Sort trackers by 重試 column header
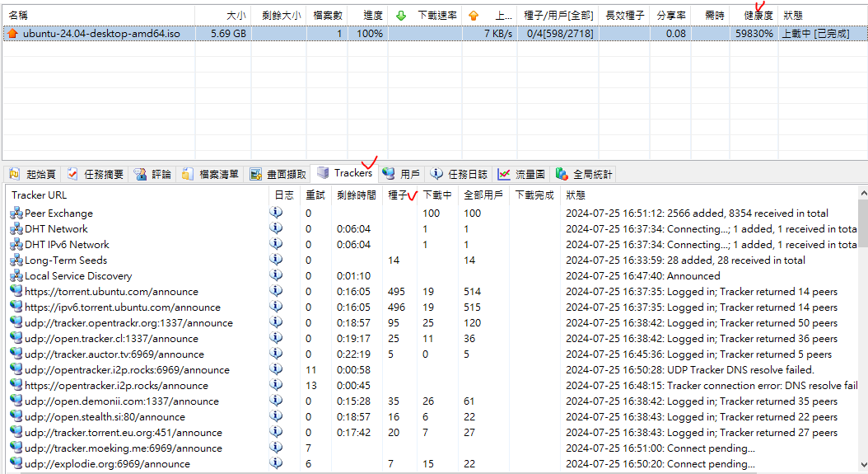 (x=315, y=195)
